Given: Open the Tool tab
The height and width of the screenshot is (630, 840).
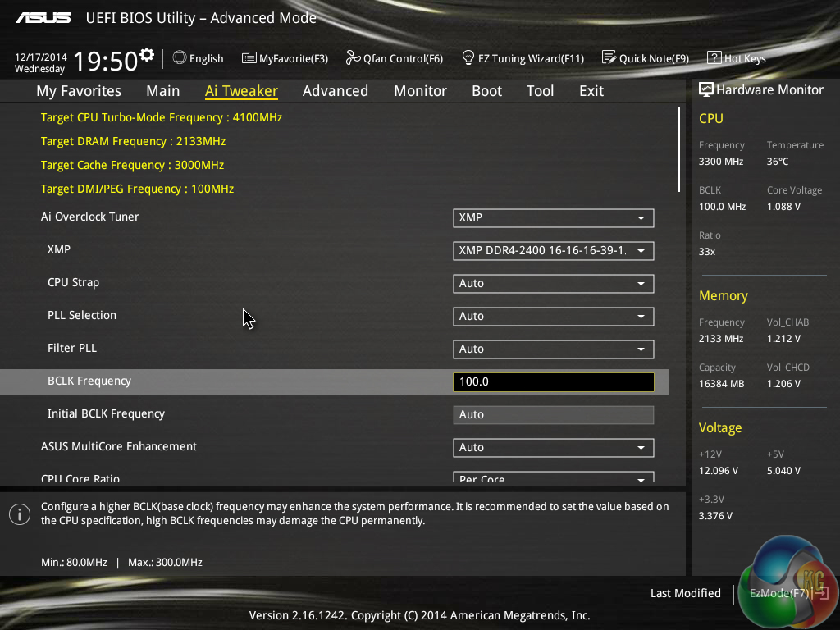Looking at the screenshot, I should [x=540, y=91].
